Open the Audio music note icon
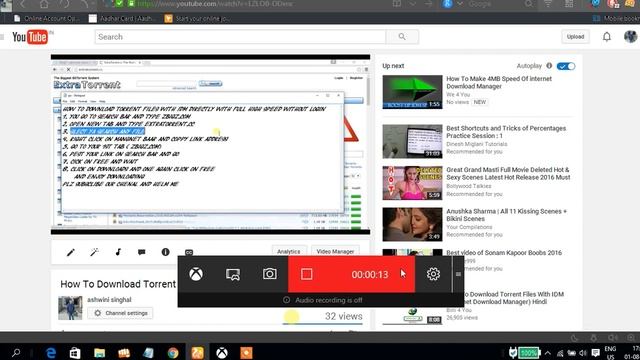640x360 pixels. point(118,252)
